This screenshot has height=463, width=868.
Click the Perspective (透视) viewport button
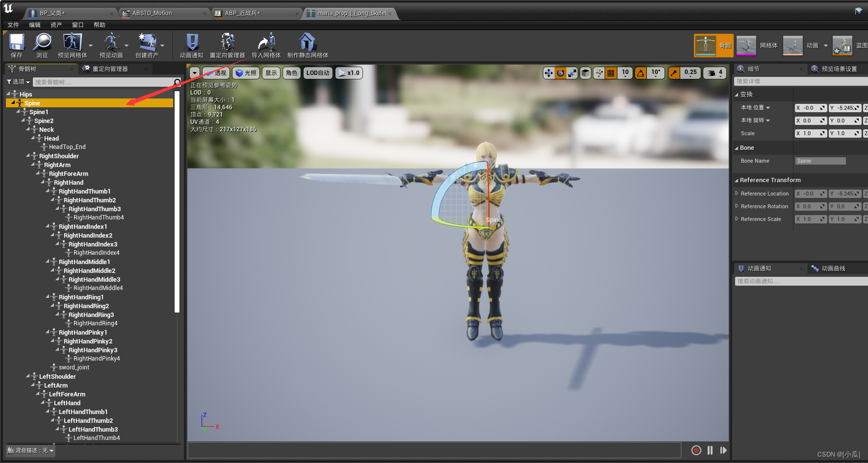216,73
